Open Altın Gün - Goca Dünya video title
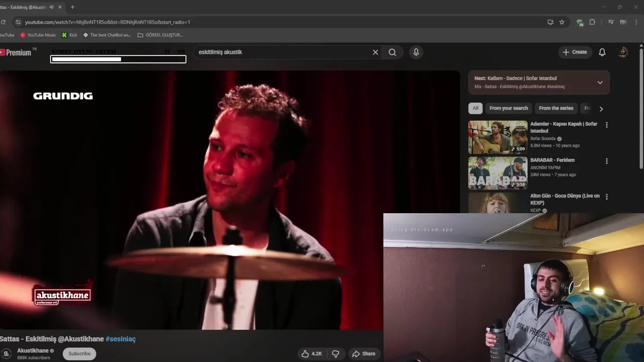 point(565,199)
